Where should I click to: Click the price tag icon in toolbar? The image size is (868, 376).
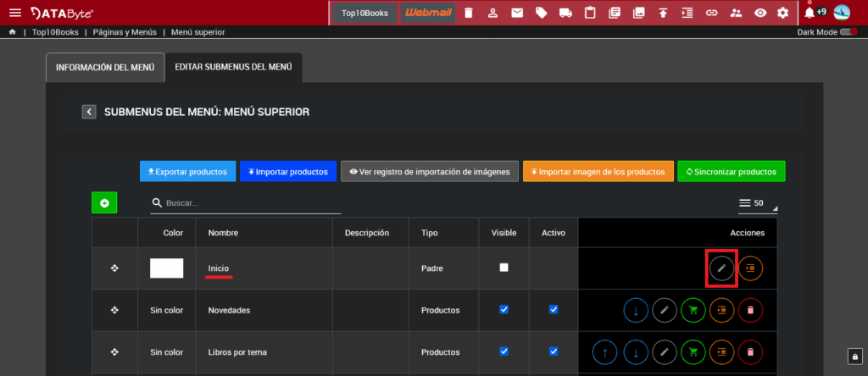(542, 13)
